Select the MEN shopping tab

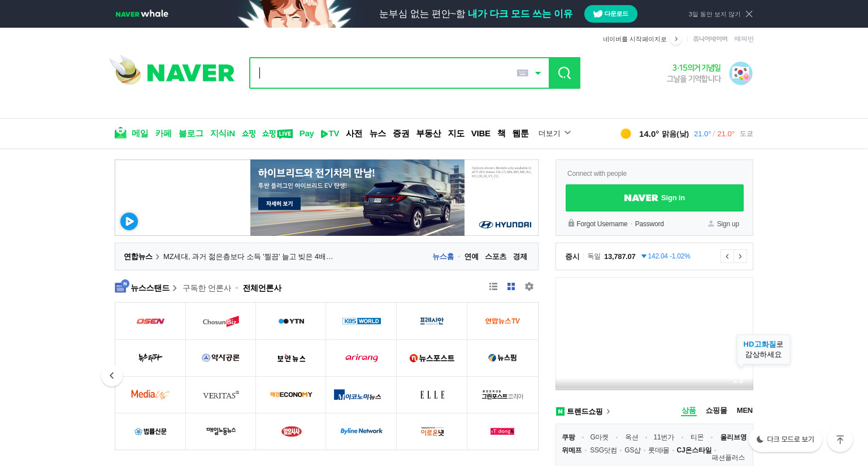click(x=744, y=411)
